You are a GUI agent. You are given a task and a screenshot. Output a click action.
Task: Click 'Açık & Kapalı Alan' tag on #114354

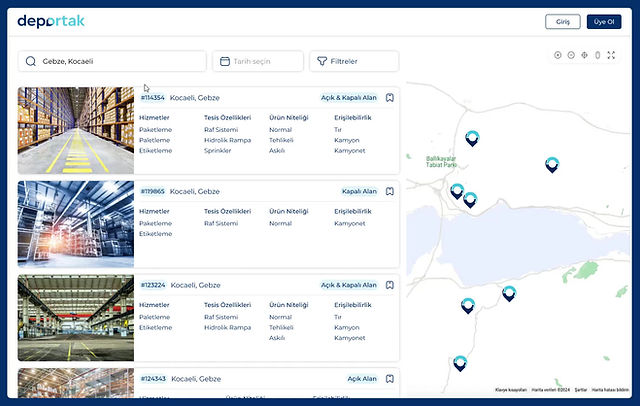click(349, 98)
